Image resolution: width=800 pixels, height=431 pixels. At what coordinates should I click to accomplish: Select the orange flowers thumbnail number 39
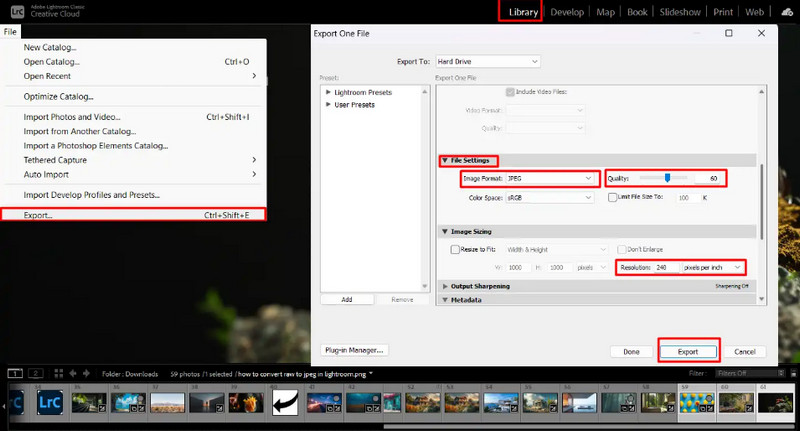coord(246,402)
